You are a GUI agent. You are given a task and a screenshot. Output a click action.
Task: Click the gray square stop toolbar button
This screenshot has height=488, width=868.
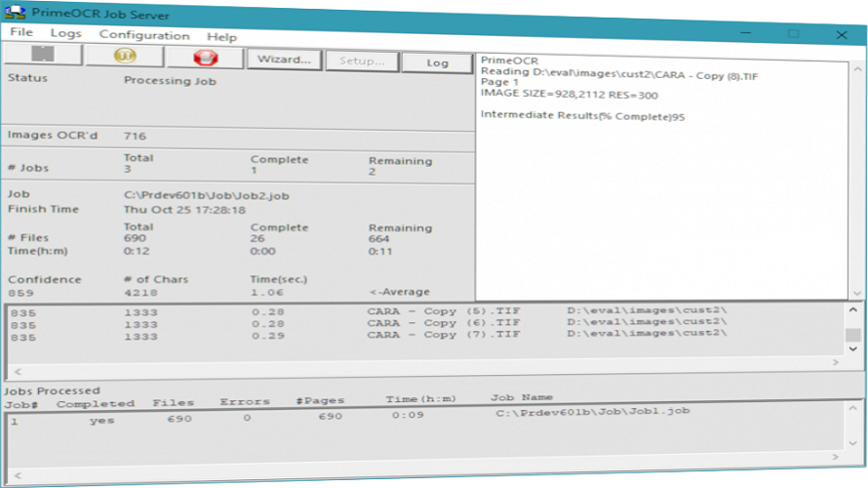pyautogui.click(x=43, y=55)
